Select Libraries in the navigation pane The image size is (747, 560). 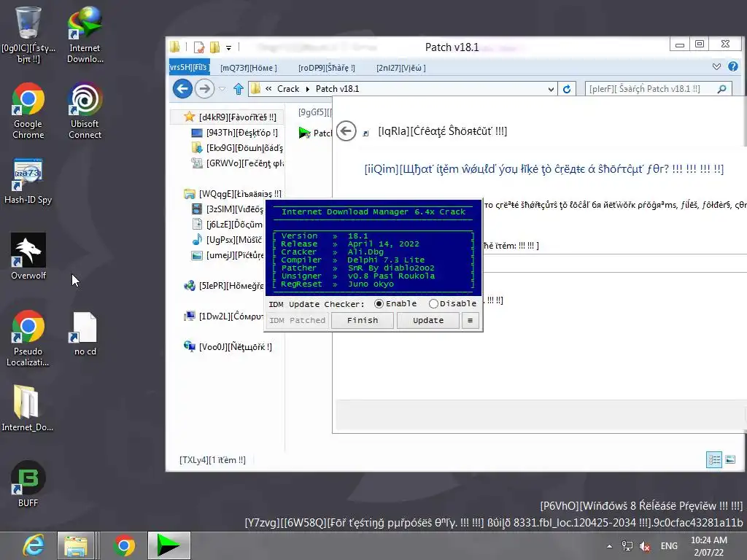(x=233, y=194)
